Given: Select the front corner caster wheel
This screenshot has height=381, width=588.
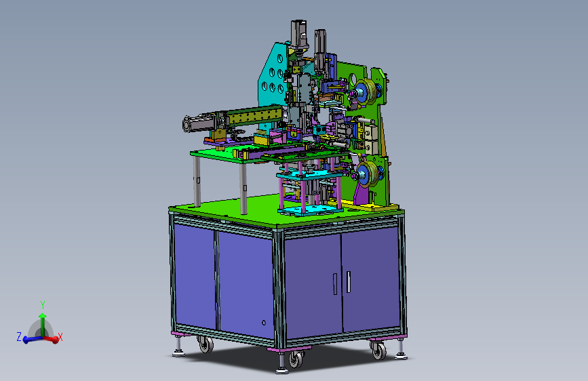Looking at the screenshot, I should pyautogui.click(x=296, y=359).
